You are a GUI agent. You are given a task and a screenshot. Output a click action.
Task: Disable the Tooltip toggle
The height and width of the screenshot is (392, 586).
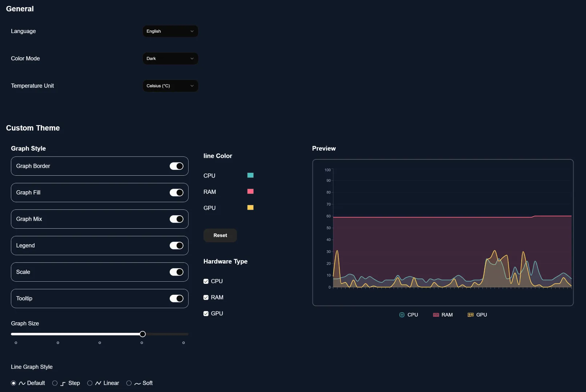coord(176,298)
